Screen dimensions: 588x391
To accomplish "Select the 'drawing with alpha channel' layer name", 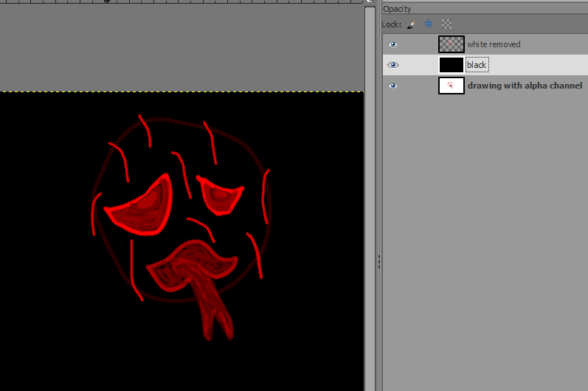I will (x=525, y=86).
